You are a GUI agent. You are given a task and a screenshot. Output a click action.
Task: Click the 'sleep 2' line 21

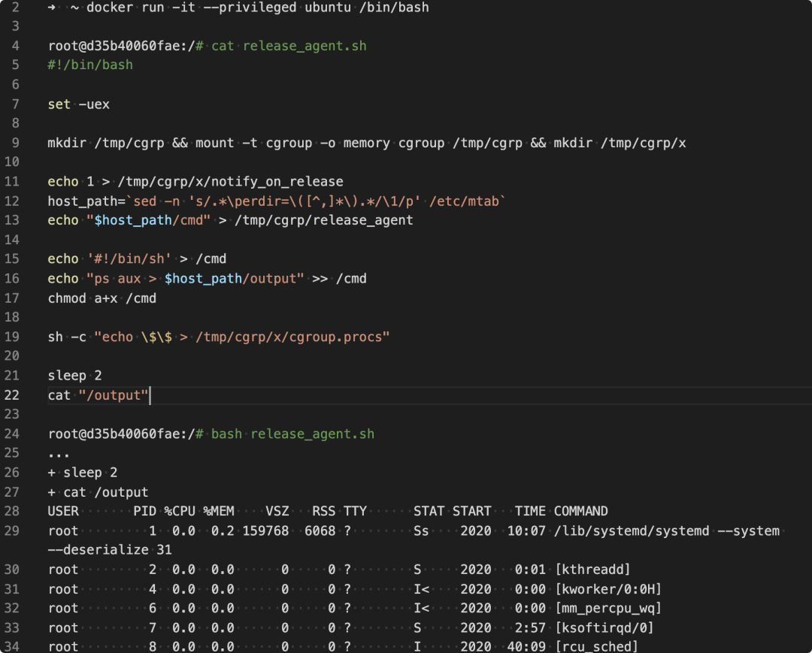74,376
